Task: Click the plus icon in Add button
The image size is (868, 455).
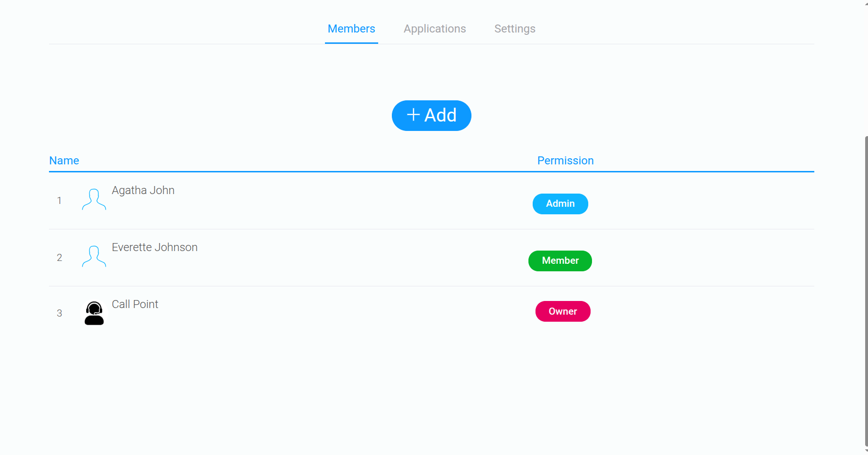Action: [x=414, y=115]
